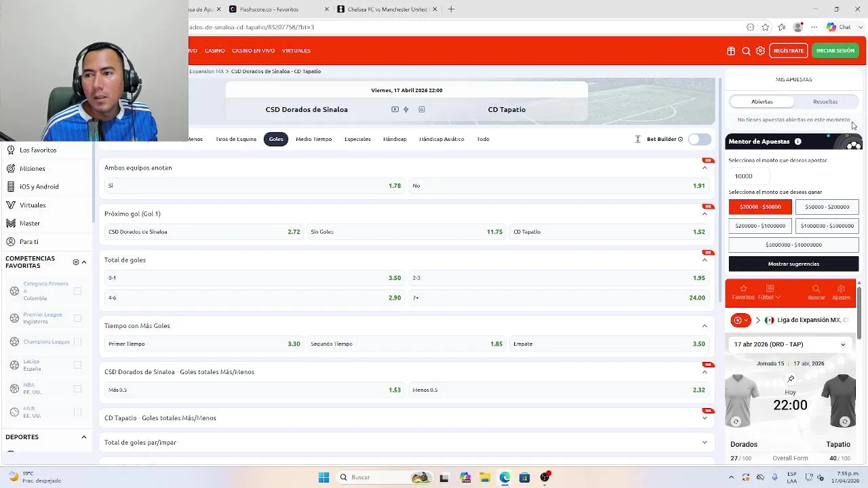Open Casino en Vivo in top menu
This screenshot has height=488, width=868.
click(253, 51)
